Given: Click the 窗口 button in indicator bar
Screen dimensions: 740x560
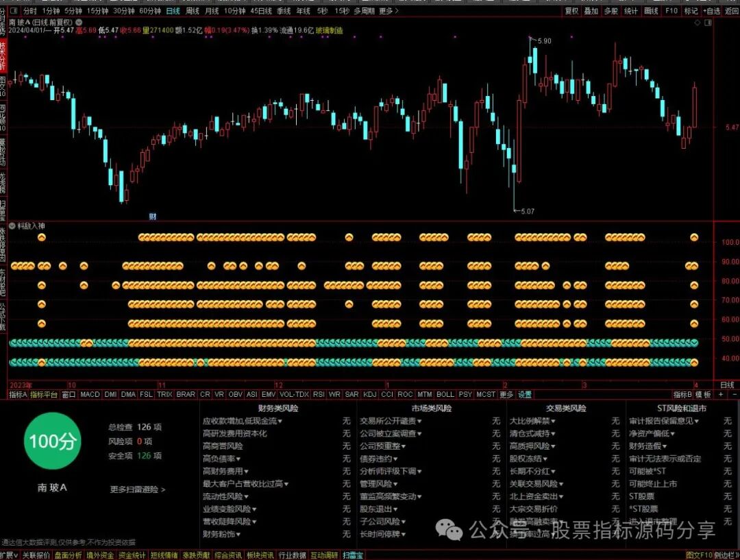Looking at the screenshot, I should point(69,394).
